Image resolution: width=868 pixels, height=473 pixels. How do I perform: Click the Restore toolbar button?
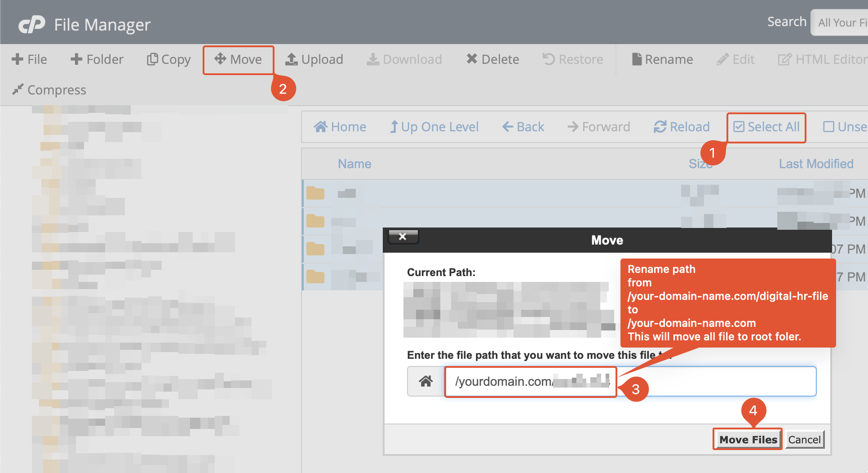(x=573, y=59)
